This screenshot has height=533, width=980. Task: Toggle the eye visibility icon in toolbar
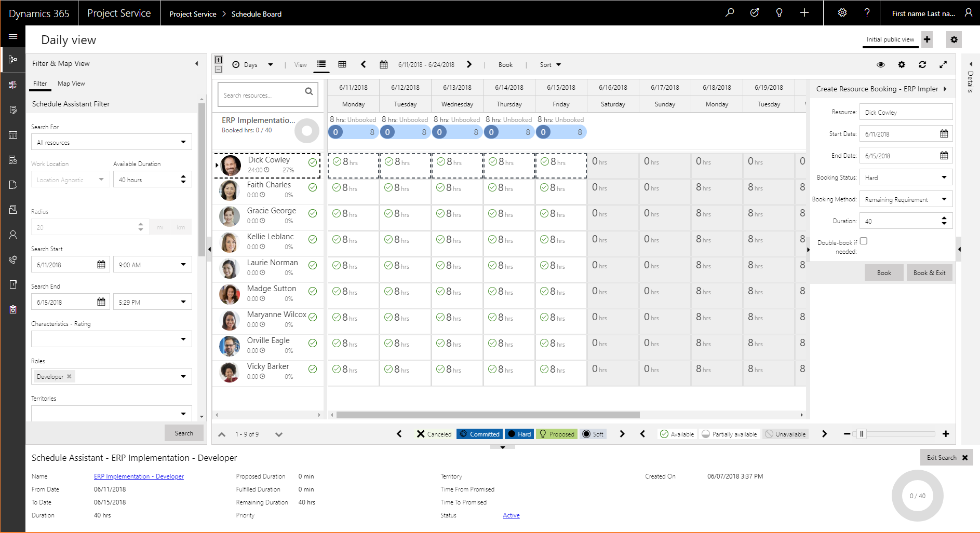tap(881, 64)
